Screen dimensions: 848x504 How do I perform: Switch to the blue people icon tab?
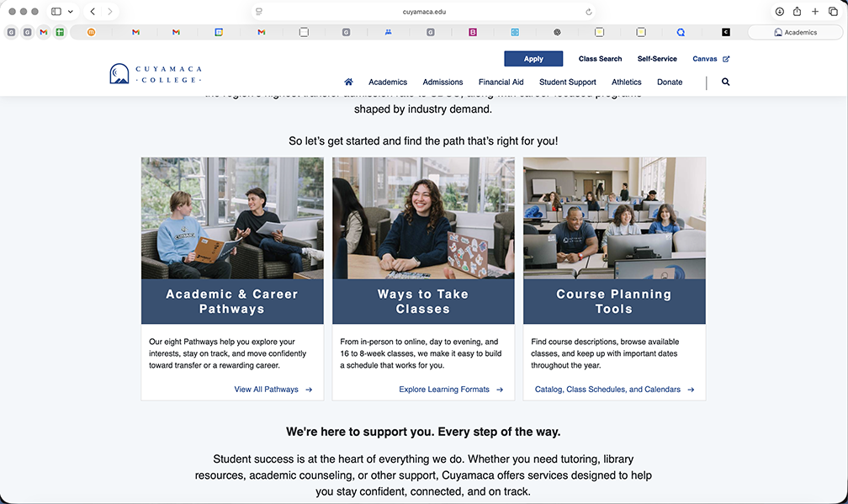click(x=388, y=33)
